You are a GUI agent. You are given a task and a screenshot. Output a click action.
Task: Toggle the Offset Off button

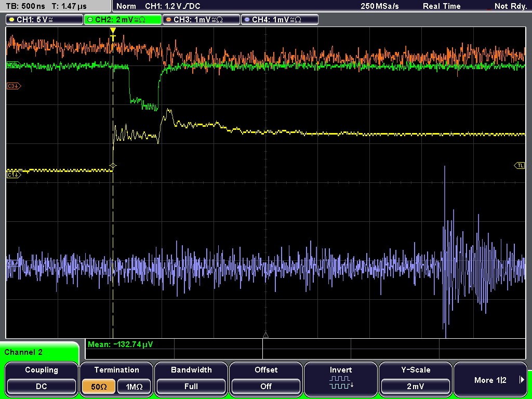click(x=266, y=379)
